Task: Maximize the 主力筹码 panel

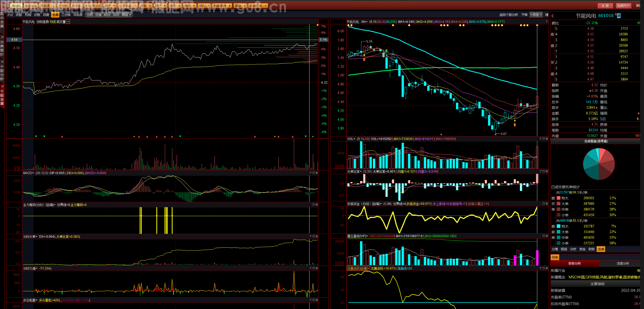Action: 314,205
